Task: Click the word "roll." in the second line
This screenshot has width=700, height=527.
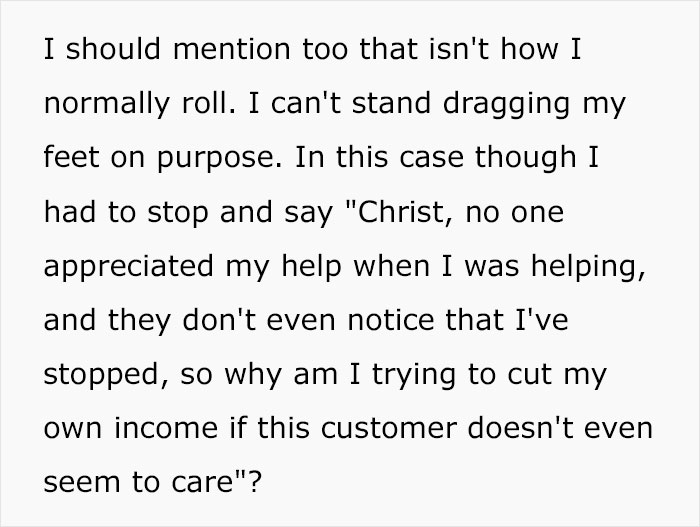Action: coord(208,105)
